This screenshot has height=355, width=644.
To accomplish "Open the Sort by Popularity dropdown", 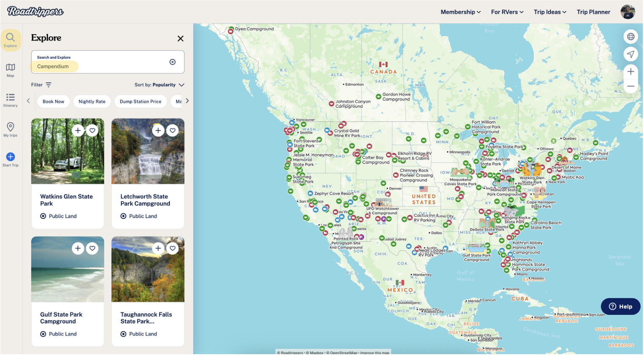I will click(160, 85).
